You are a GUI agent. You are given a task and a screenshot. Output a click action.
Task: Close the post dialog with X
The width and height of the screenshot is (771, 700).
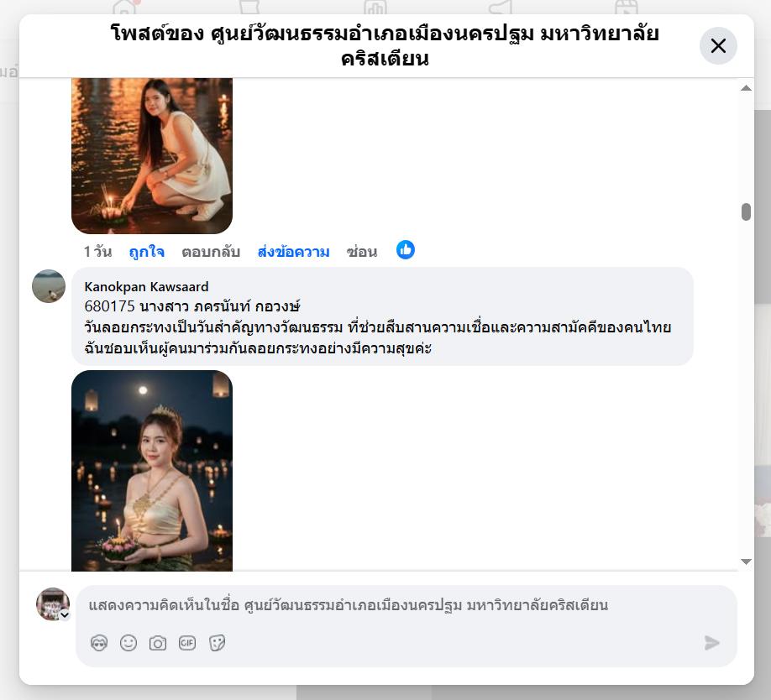point(718,45)
